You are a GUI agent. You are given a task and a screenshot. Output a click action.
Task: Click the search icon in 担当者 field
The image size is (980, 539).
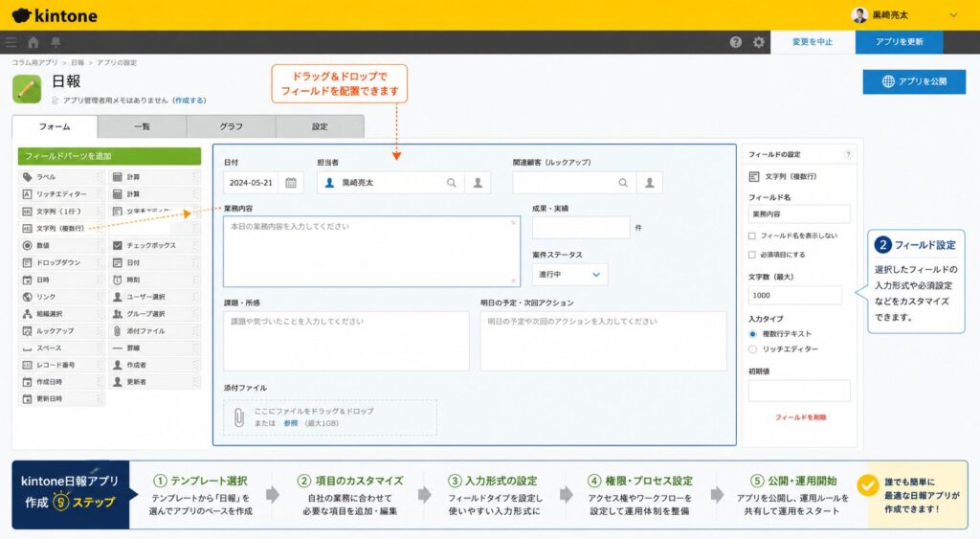coord(452,183)
